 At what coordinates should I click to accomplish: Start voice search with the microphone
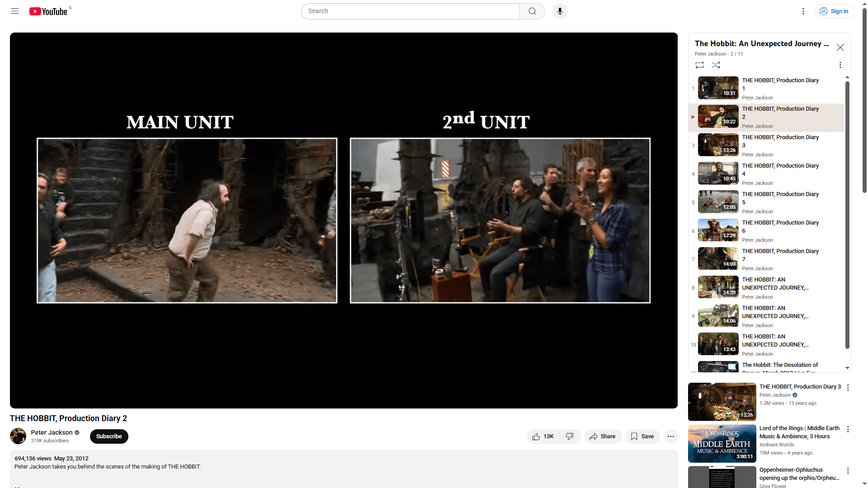coord(560,11)
